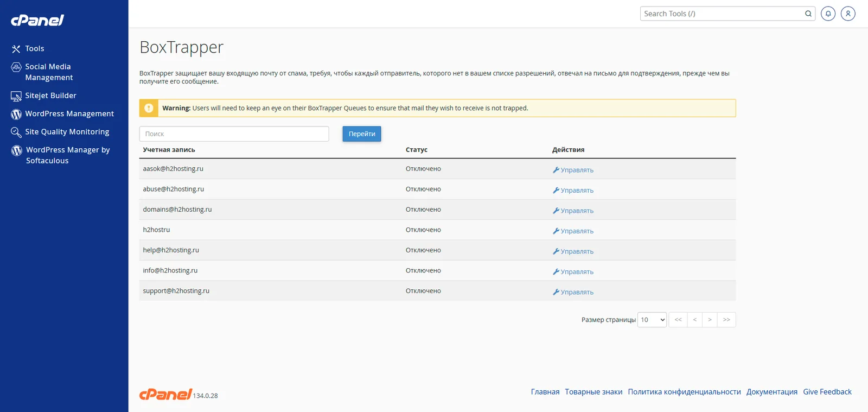Click the WordPress Manager by Softaculous icon
Viewport: 868px width, 412px height.
point(17,150)
